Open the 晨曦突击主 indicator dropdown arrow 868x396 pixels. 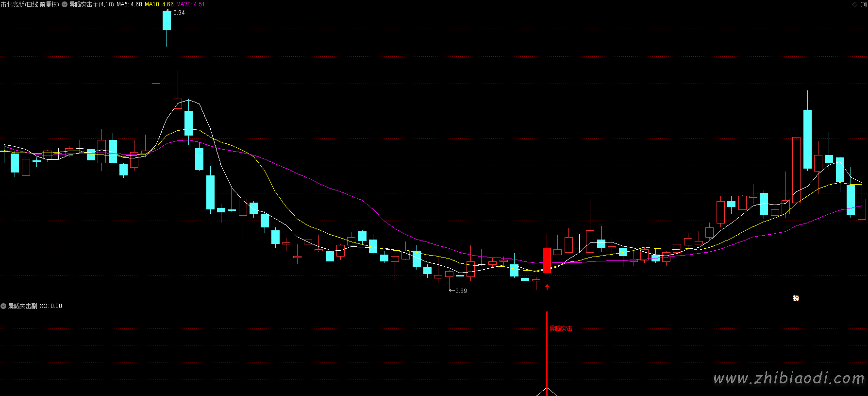65,4
